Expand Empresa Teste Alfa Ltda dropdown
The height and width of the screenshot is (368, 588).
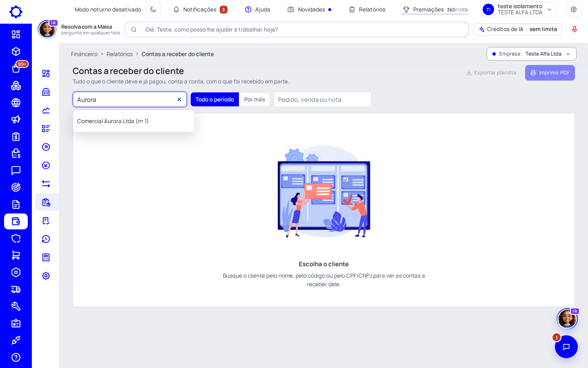pos(531,54)
